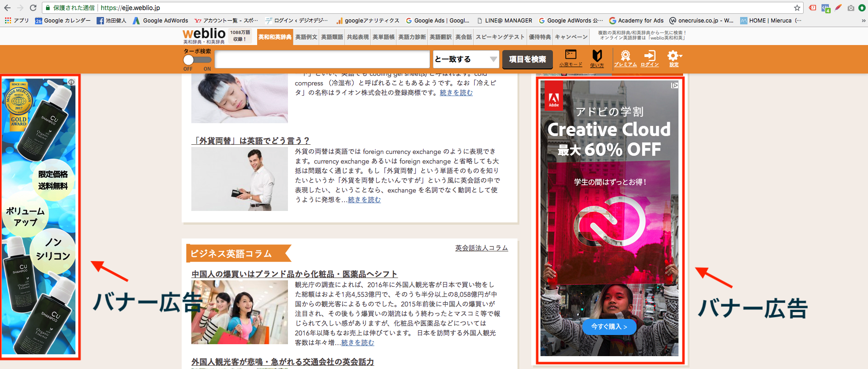Click the 項目を検索 button
Image resolution: width=868 pixels, height=369 pixels.
click(528, 59)
